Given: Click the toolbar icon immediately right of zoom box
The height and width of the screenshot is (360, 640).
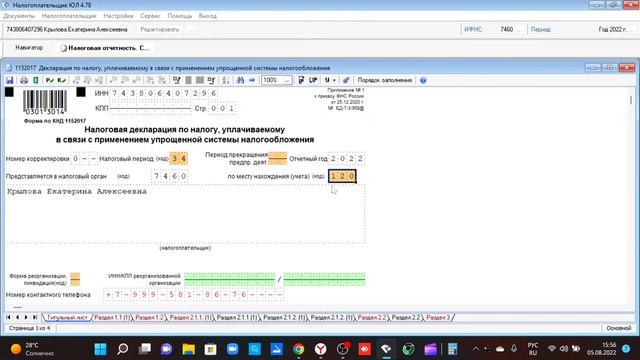Looking at the screenshot, I should point(301,80).
